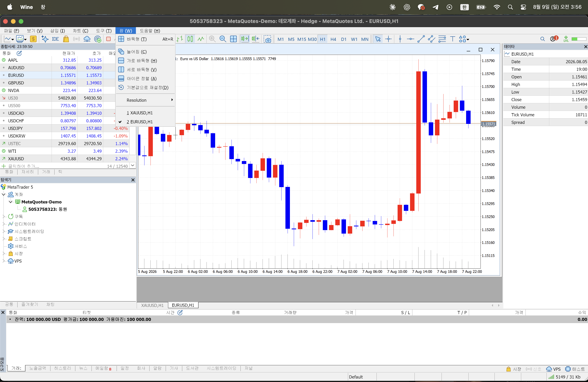Click the green level progress bar
The image size is (588, 382).
pos(579,39)
